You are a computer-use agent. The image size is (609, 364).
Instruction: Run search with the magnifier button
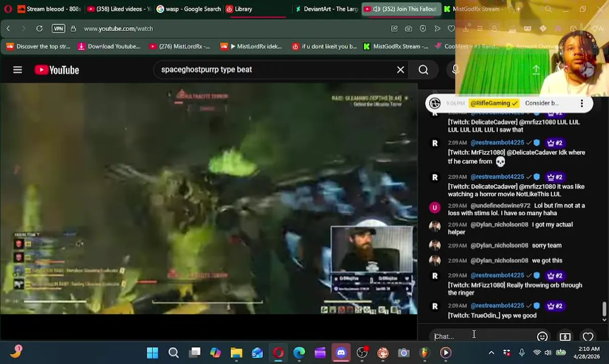point(423,70)
